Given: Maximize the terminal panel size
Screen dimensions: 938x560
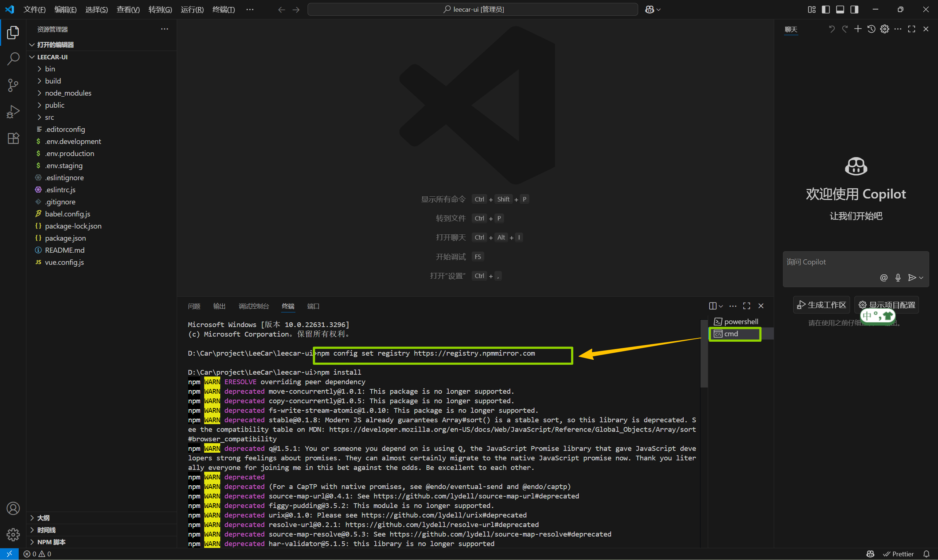Looking at the screenshot, I should click(x=747, y=306).
